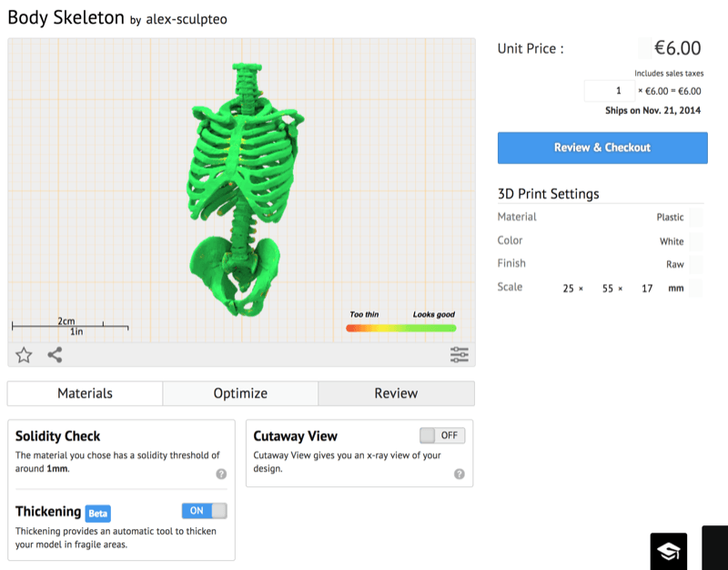Open the White color selector
The width and height of the screenshot is (728, 570).
(672, 240)
